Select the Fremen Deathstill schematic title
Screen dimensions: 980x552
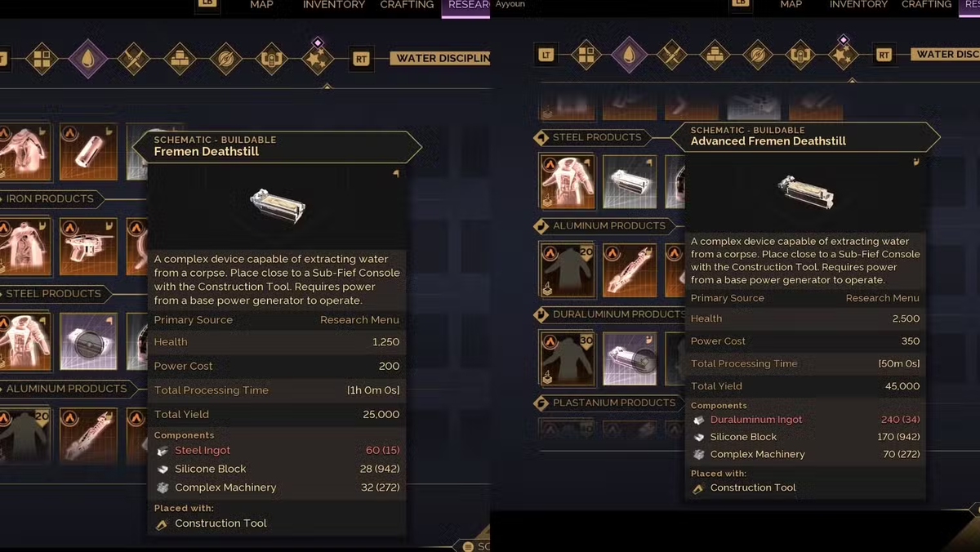point(206,151)
